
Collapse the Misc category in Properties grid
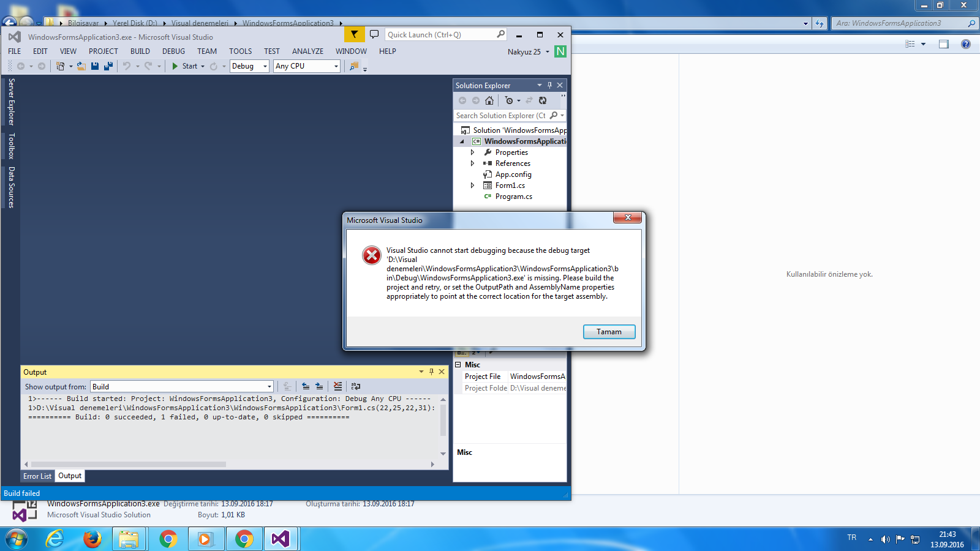point(458,364)
